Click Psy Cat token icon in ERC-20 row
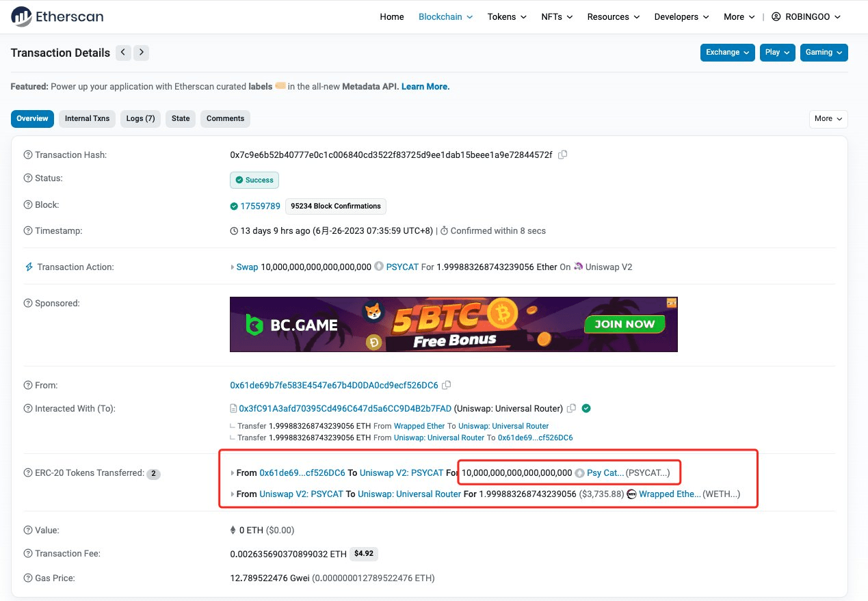This screenshot has width=868, height=601. point(579,473)
